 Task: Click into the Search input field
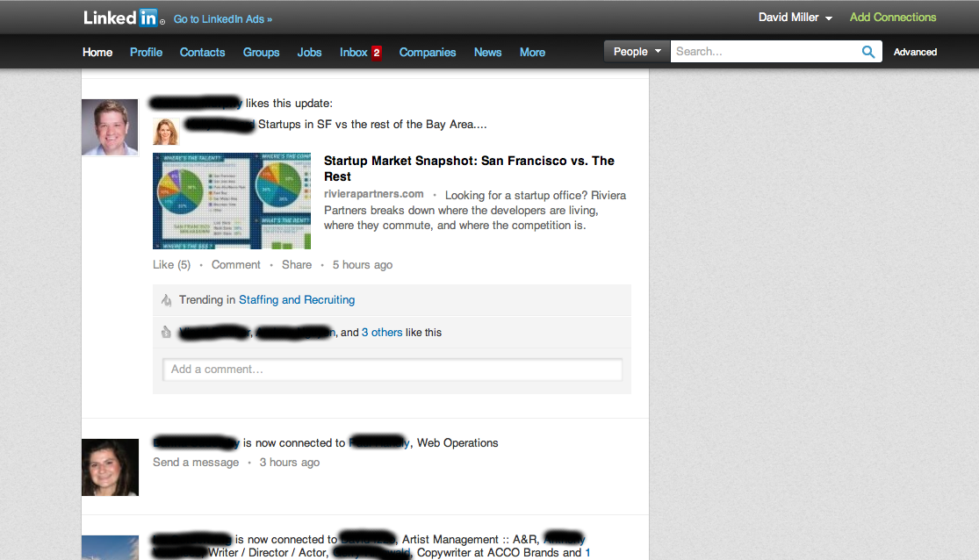click(765, 51)
